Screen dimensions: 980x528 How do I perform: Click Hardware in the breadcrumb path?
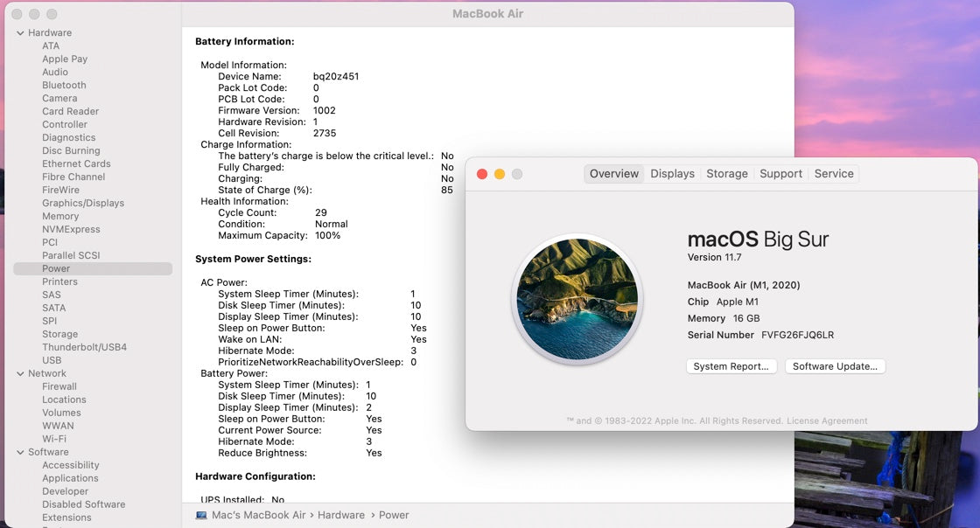tap(341, 515)
